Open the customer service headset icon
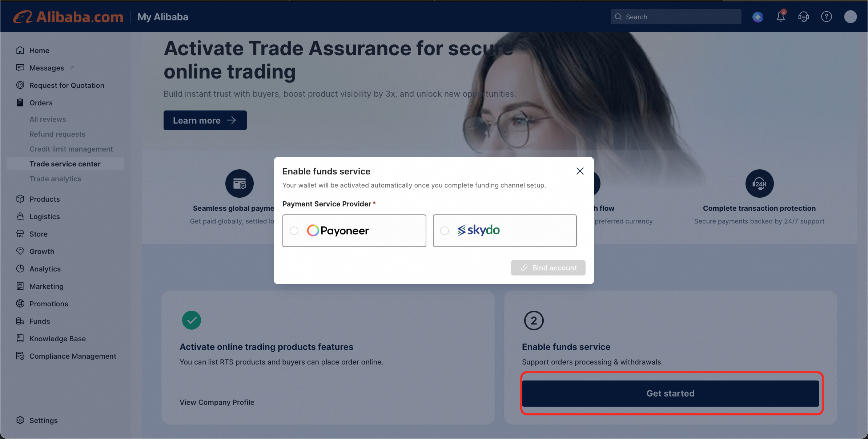This screenshot has width=868, height=439. tap(804, 17)
